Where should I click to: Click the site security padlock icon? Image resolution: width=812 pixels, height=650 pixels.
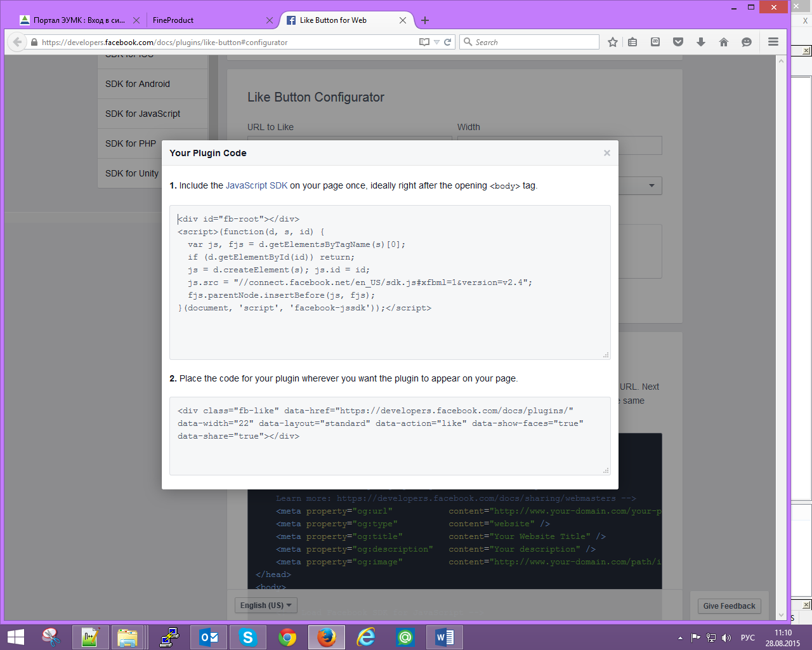tap(34, 43)
